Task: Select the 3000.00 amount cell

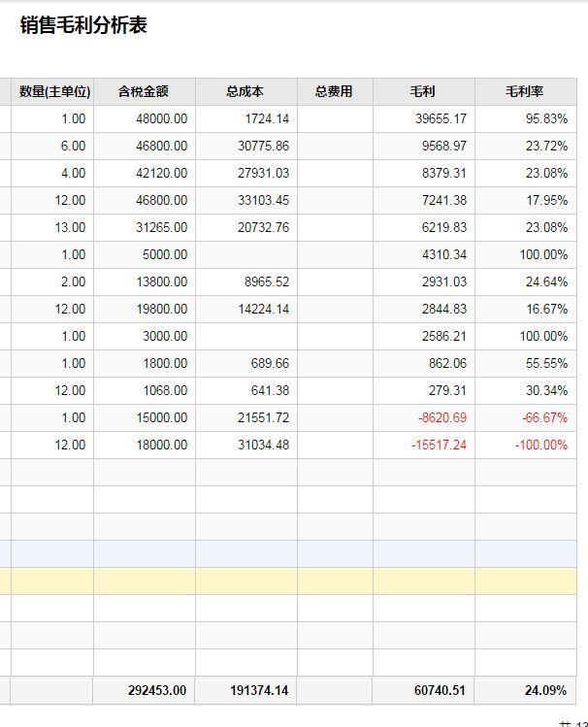Action: (145, 336)
